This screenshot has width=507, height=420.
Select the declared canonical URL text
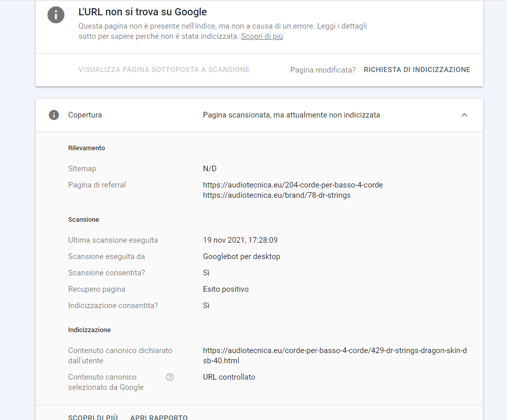335,356
